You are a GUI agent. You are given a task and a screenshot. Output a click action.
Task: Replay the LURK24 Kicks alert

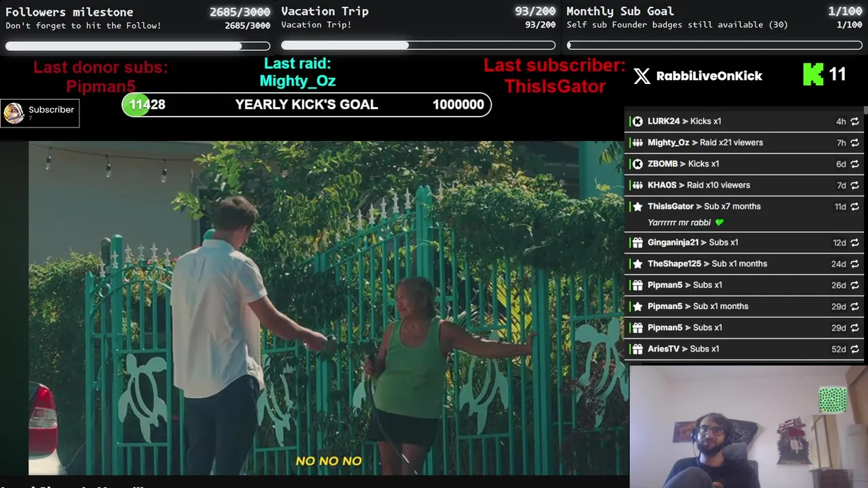coord(854,121)
